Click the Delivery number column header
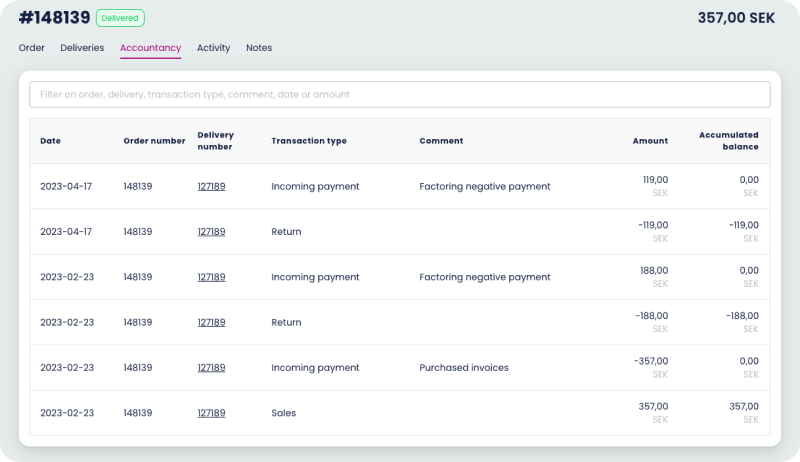 click(215, 141)
